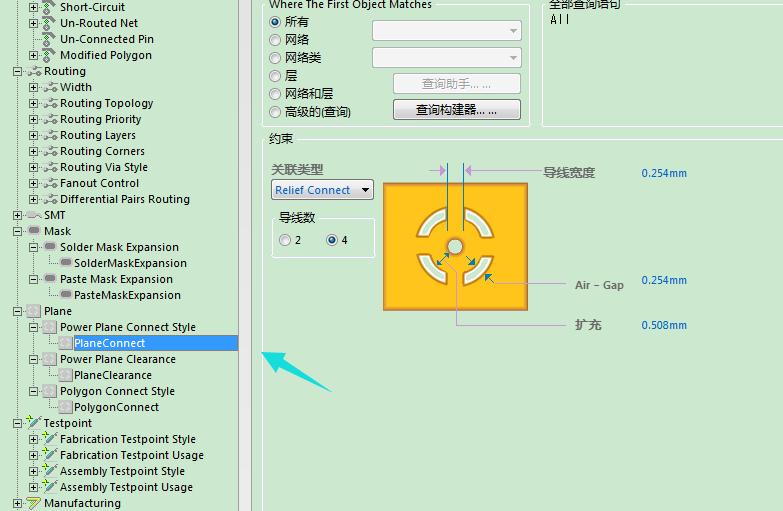This screenshot has height=511, width=783.
Task: Click the orange thermal relief pad preview
Action: [x=455, y=246]
